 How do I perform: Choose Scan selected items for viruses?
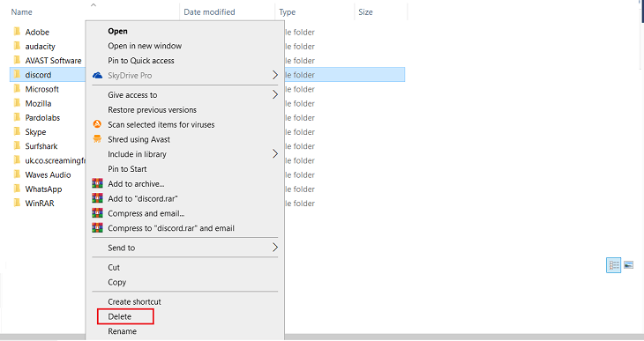tap(161, 125)
